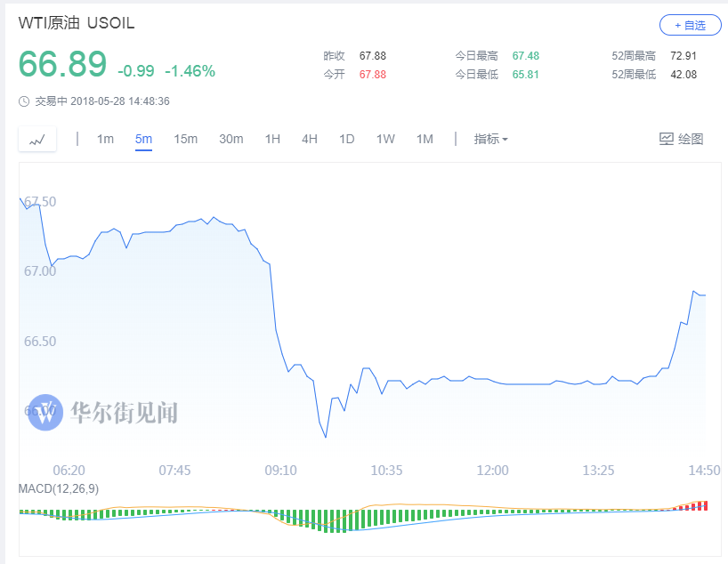Screen dimensions: 728x564
Task: Choose the 1M monthly timeframe
Action: [425, 139]
